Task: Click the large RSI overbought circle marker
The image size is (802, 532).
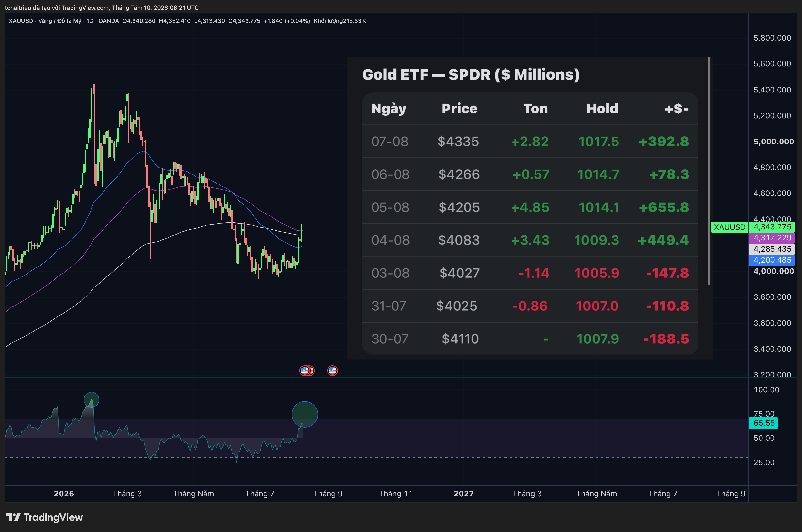Action: (x=305, y=414)
